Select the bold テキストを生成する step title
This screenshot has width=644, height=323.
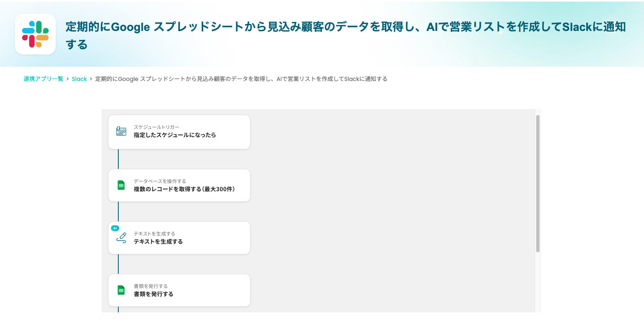tap(158, 242)
